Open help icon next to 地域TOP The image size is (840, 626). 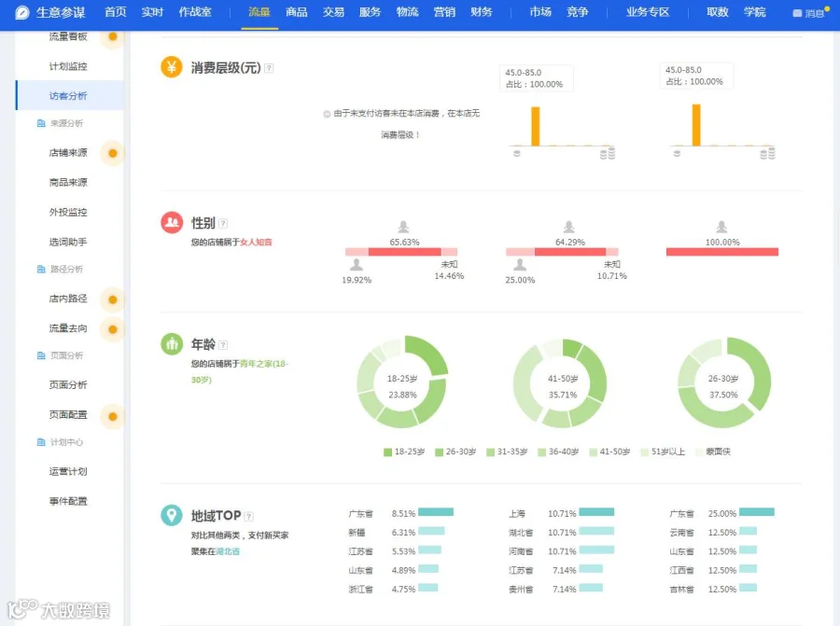point(248,516)
